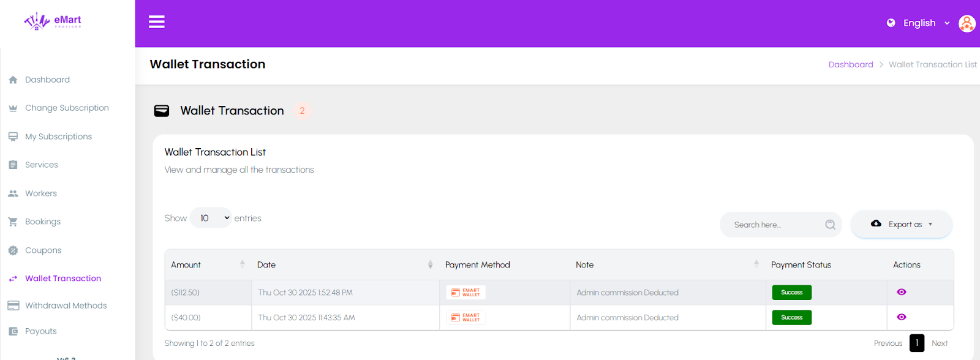980x360 pixels.
Task: Open the hamburger menu in header
Action: (x=157, y=22)
